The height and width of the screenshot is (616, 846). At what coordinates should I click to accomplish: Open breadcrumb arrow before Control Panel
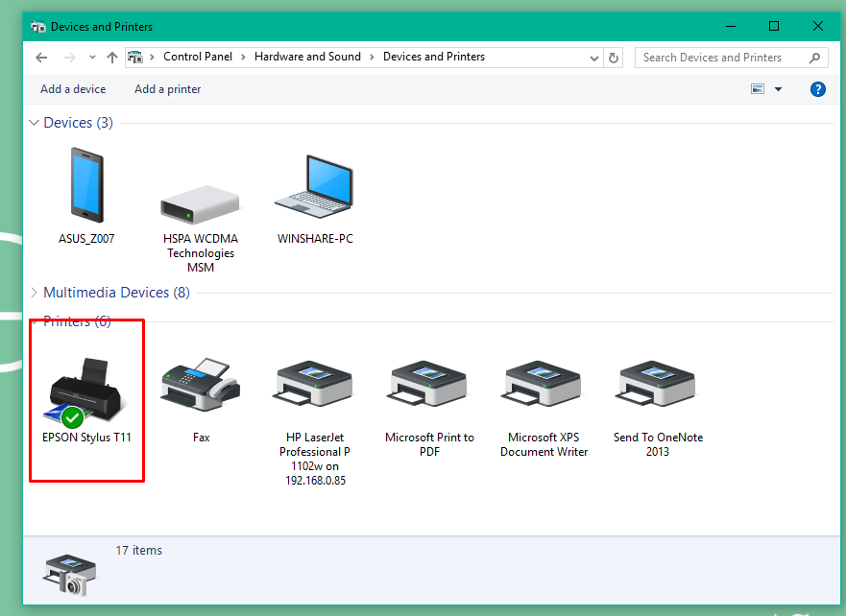pos(152,58)
